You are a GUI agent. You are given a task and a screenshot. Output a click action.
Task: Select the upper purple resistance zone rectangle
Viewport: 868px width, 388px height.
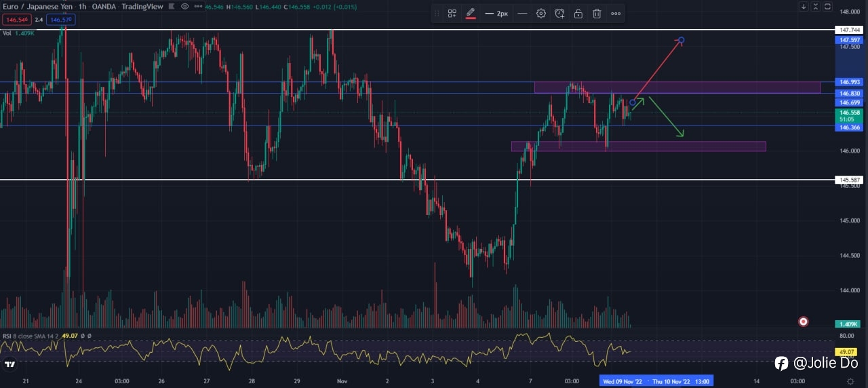click(x=677, y=87)
